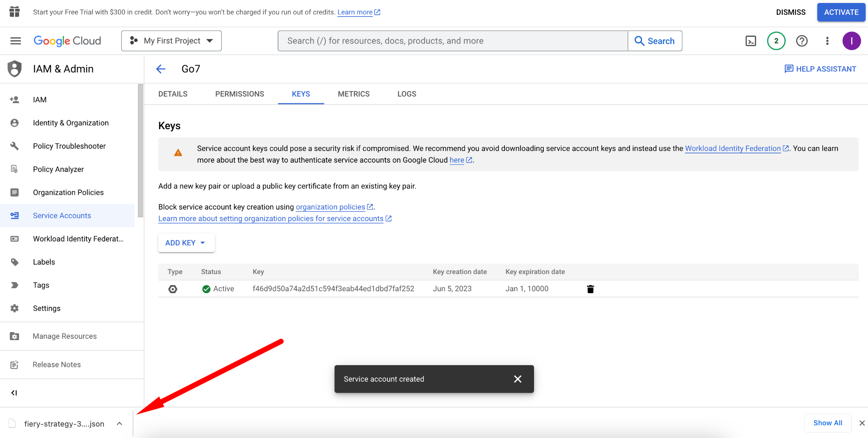
Task: Expand the ADD KEY dropdown
Action: pyautogui.click(x=186, y=243)
